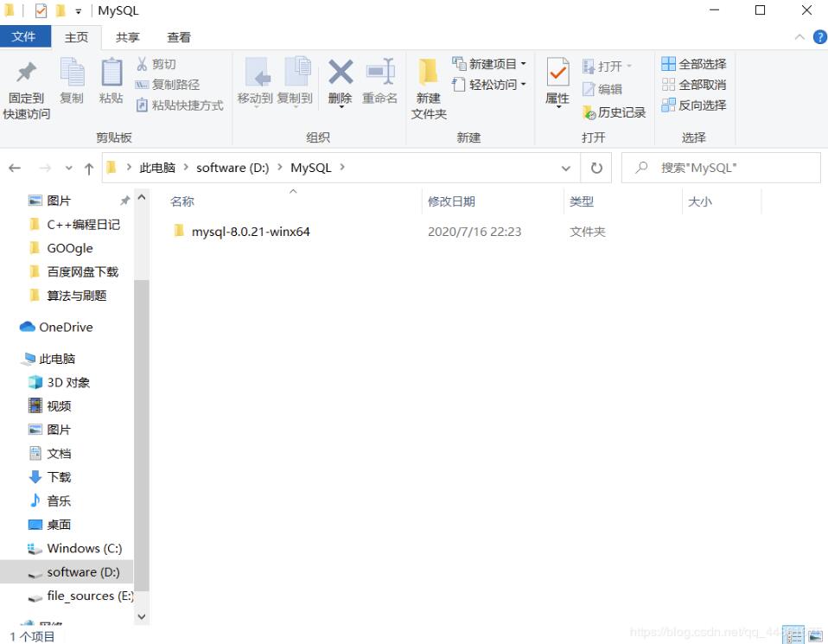This screenshot has width=828, height=644.
Task: Click the Back navigation arrow
Action: 15,168
